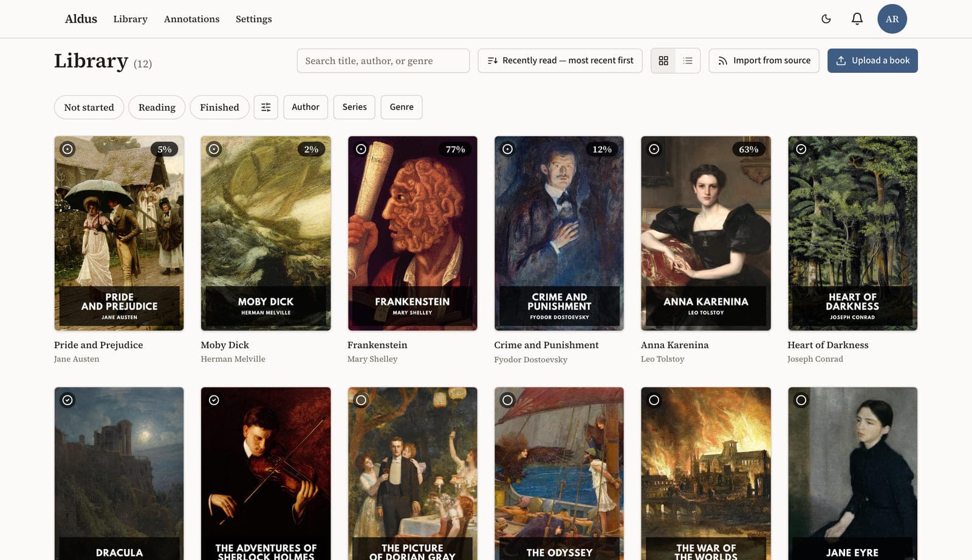Open Adventures of Sherlock Holmes cover
This screenshot has width=972, height=560.
point(265,474)
